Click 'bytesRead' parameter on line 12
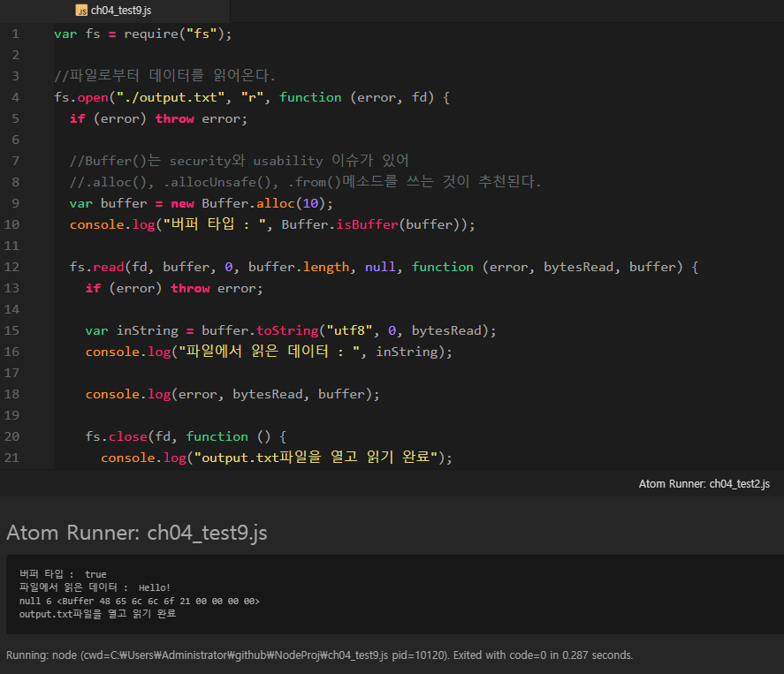The image size is (784, 674). point(578,267)
